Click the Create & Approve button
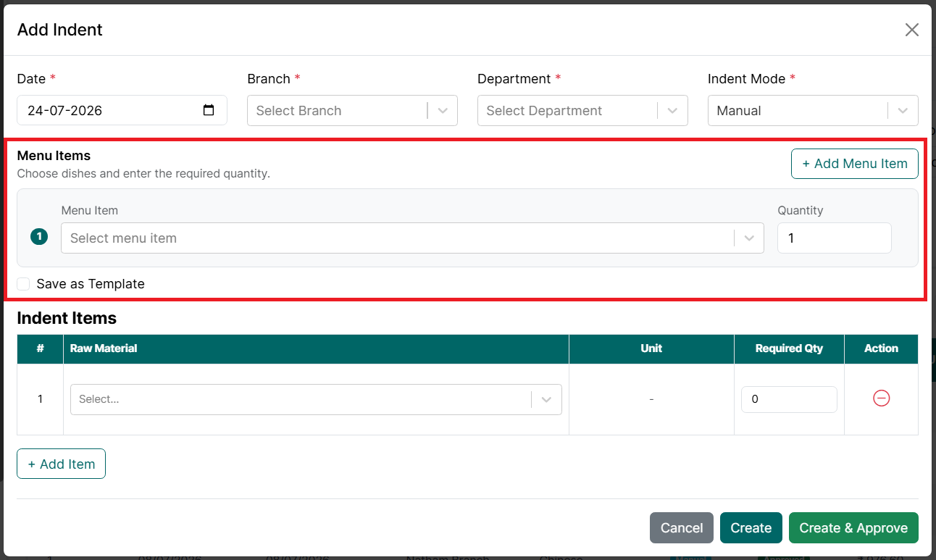Image resolution: width=936 pixels, height=560 pixels. pos(853,528)
